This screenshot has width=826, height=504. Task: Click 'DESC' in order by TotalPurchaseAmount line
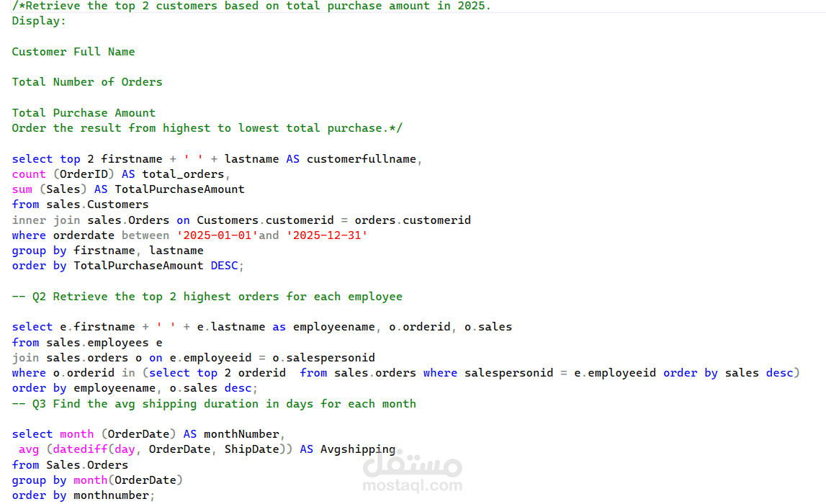[x=225, y=266]
